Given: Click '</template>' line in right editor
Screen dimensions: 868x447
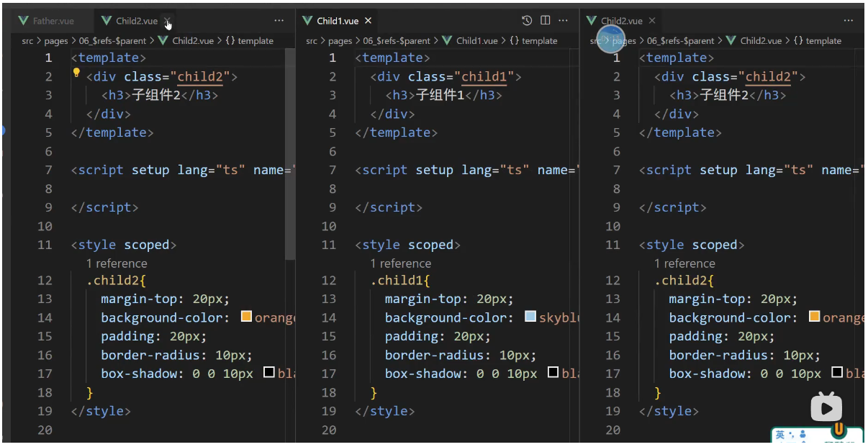Looking at the screenshot, I should pos(680,132).
